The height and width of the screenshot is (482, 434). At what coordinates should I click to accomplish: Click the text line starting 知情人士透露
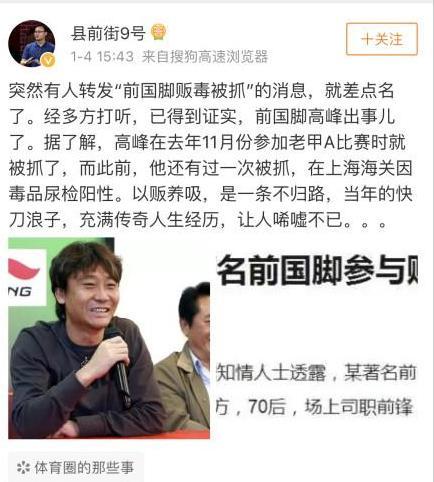click(x=317, y=373)
